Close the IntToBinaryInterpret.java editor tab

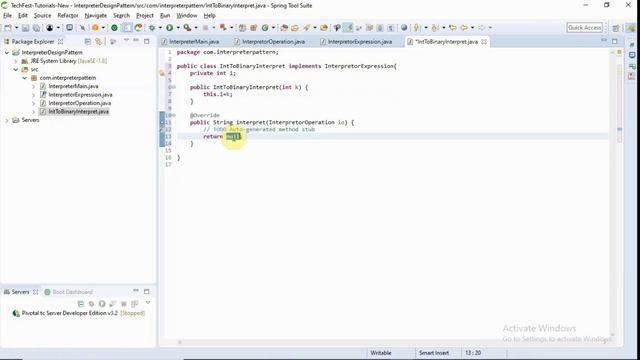(484, 42)
